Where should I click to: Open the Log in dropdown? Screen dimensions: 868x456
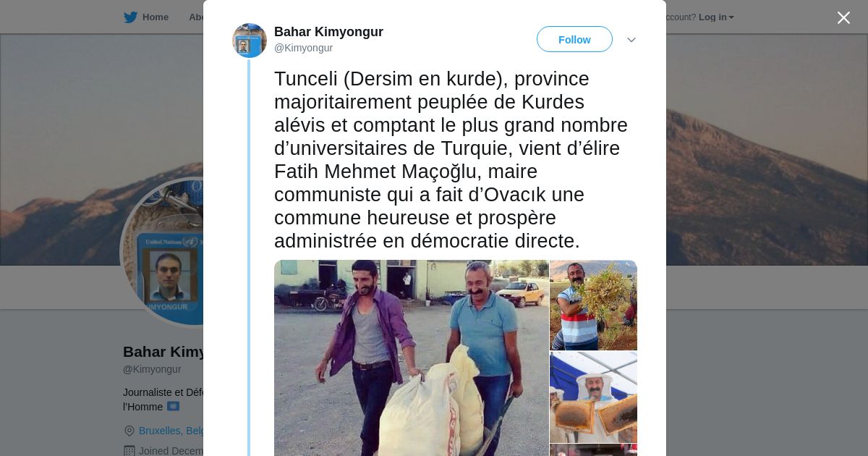pyautogui.click(x=716, y=17)
